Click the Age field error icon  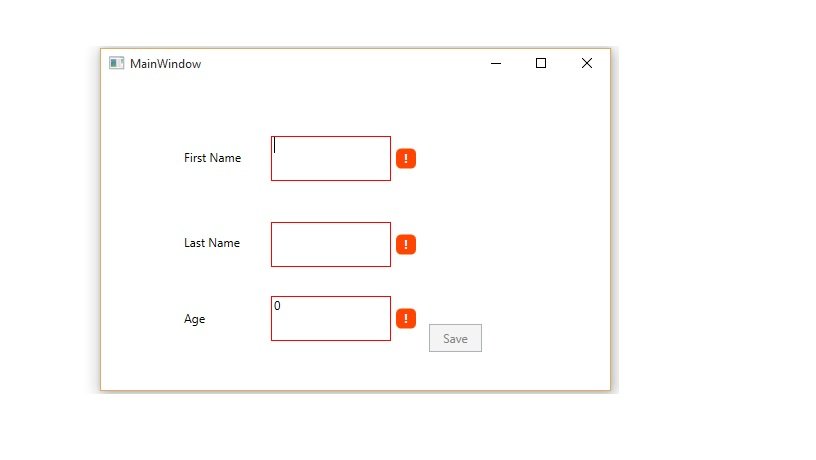[x=406, y=318]
